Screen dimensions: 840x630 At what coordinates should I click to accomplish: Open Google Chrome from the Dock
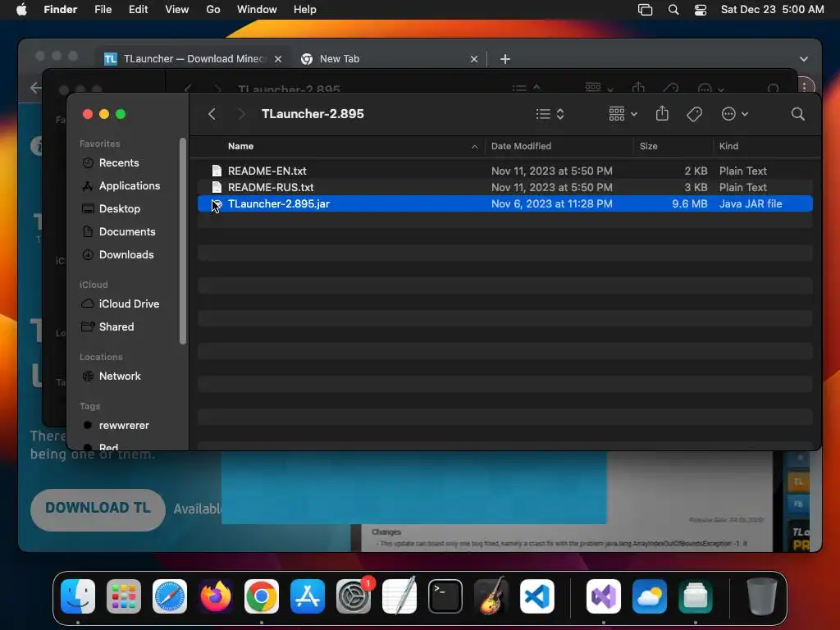pos(262,596)
